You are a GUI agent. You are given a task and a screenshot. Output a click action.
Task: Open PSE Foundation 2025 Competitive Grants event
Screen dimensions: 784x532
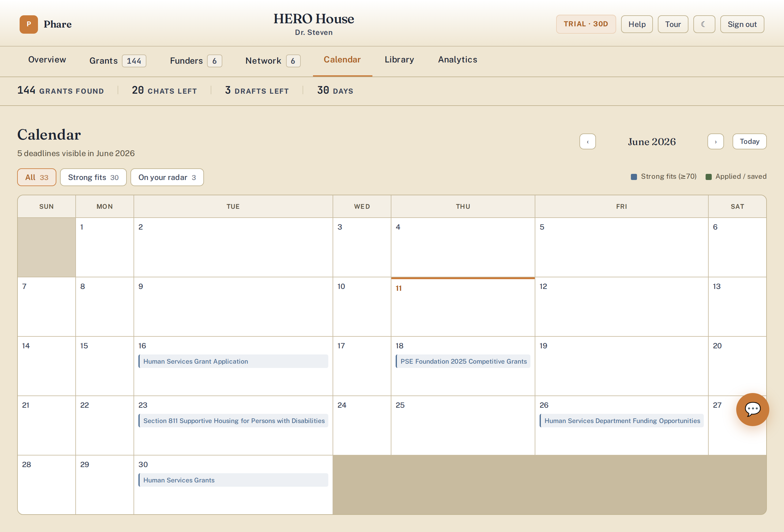click(x=463, y=362)
